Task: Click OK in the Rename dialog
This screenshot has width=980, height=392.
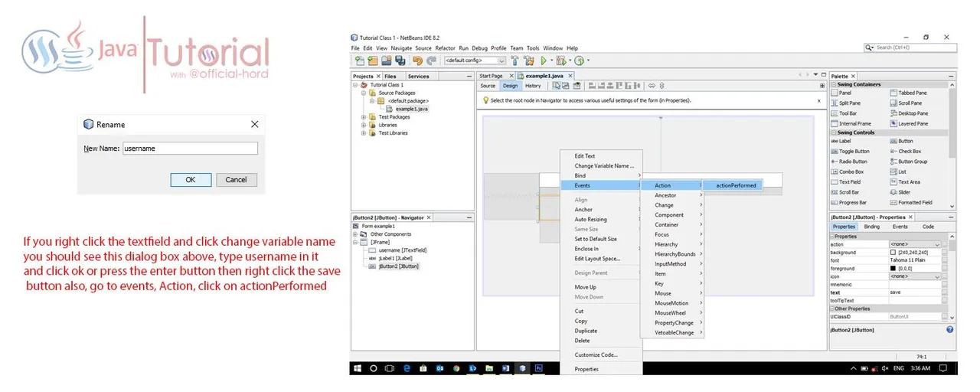Action: coord(191,179)
